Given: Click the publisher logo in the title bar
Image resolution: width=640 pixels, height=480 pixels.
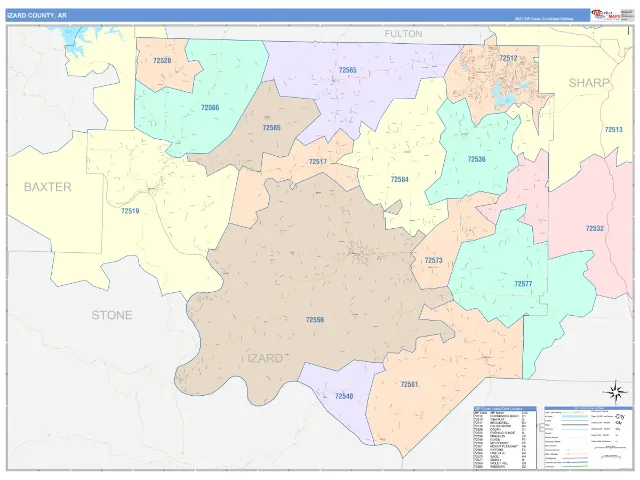Looking at the screenshot, I should pos(605,15).
